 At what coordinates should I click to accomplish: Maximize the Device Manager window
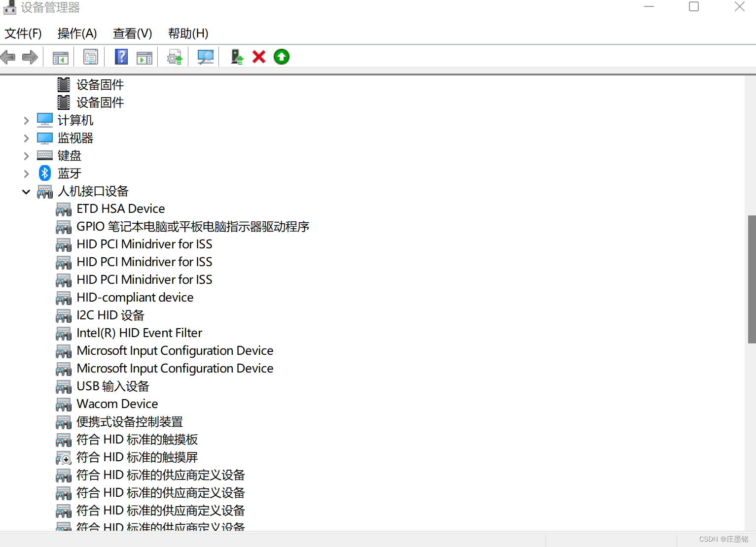(694, 7)
